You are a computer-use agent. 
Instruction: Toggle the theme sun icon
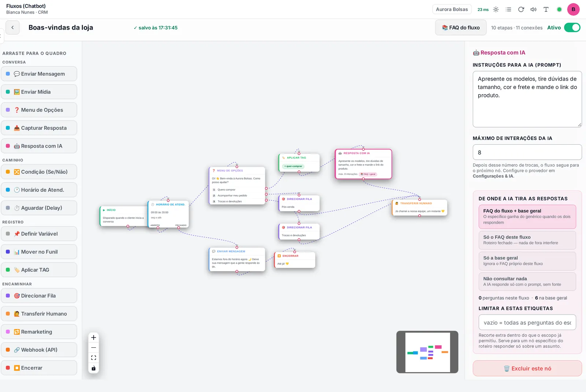(496, 10)
